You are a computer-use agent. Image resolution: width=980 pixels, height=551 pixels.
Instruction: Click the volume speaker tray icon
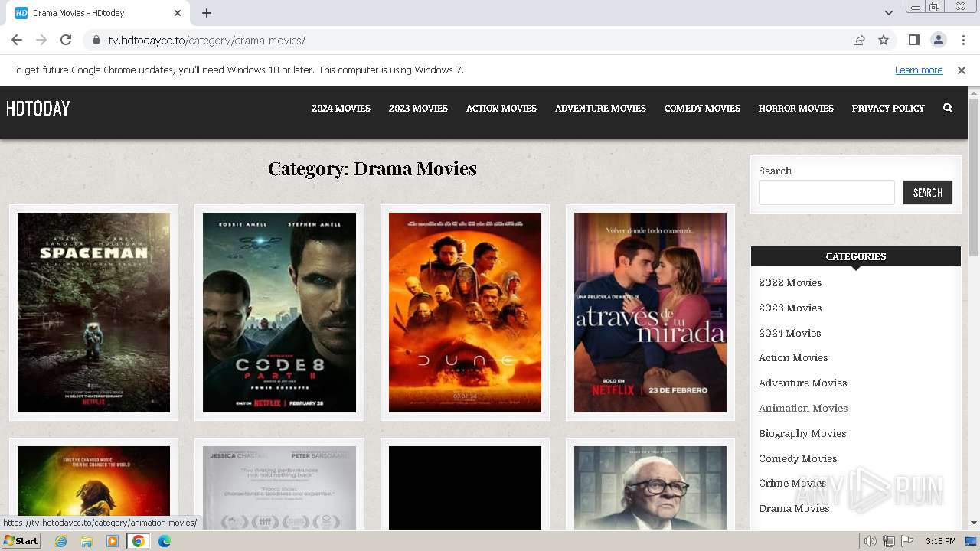click(x=871, y=541)
